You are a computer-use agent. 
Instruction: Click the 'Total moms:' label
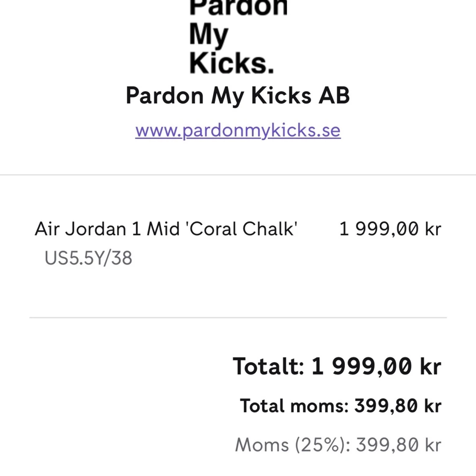tap(294, 406)
